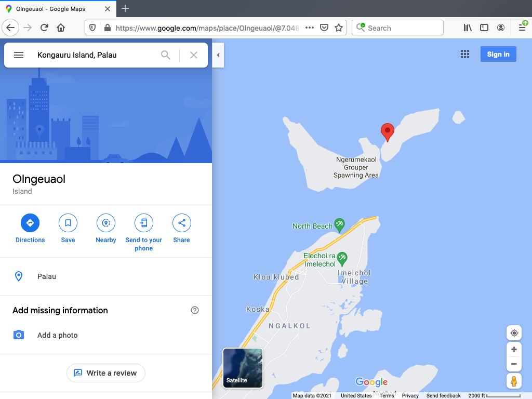Click the Directions icon button
Viewport: 532px width, 399px height.
(30, 223)
